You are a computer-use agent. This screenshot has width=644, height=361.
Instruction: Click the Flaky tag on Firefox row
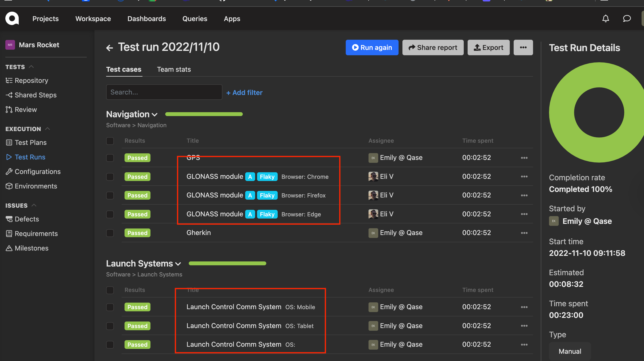(x=267, y=195)
